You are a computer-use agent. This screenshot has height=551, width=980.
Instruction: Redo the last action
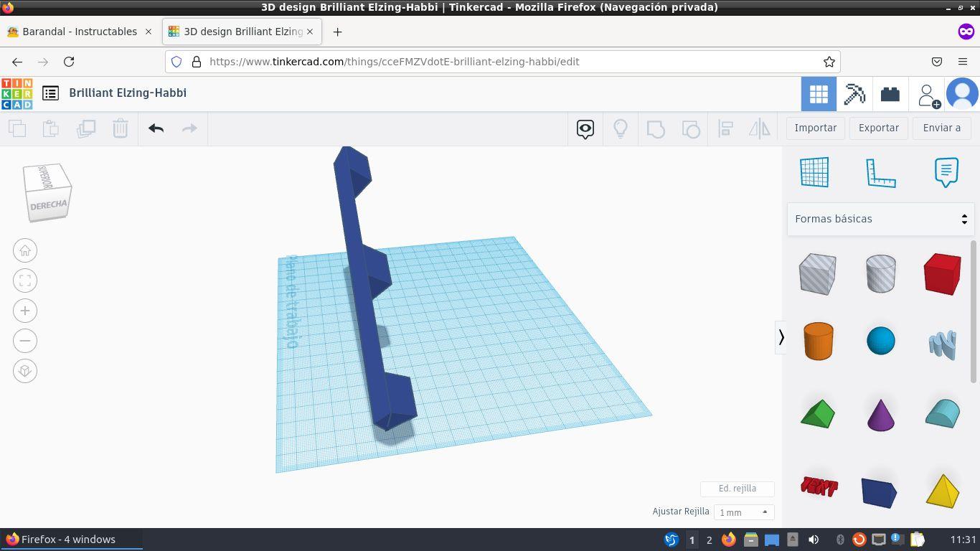[189, 128]
